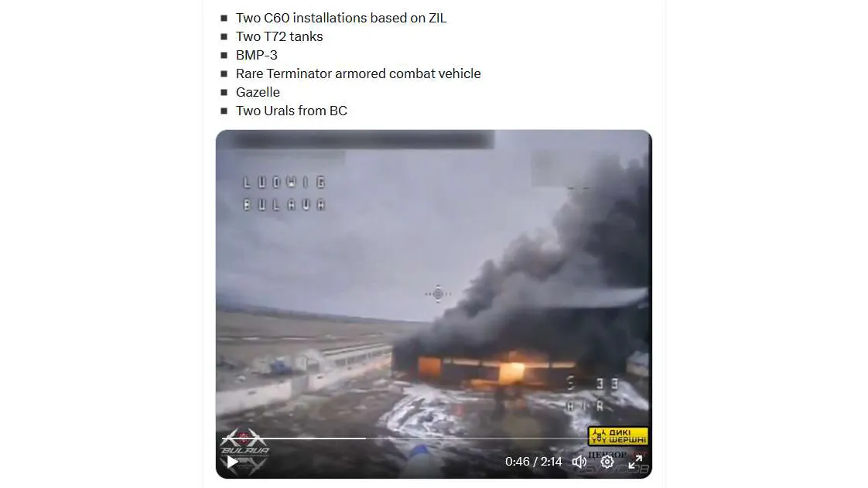
Task: Click the crosshair reticle in the video
Action: [x=438, y=294]
